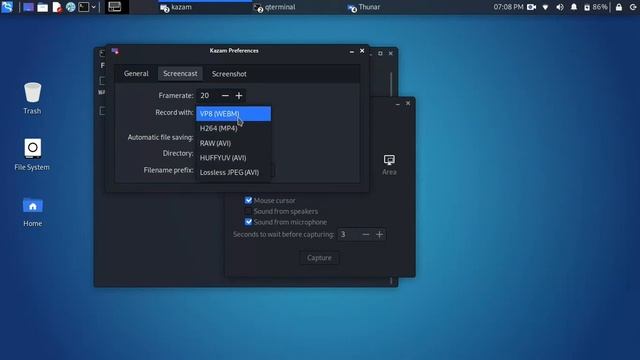Open the notifications bell icon
Viewport: 640px width, 360px height.
tap(573, 7)
